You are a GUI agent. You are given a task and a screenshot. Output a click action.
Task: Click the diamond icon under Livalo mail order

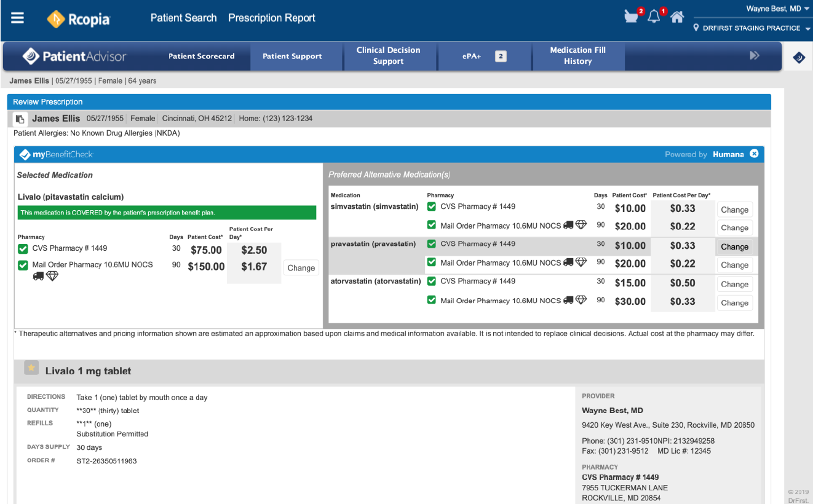point(52,276)
